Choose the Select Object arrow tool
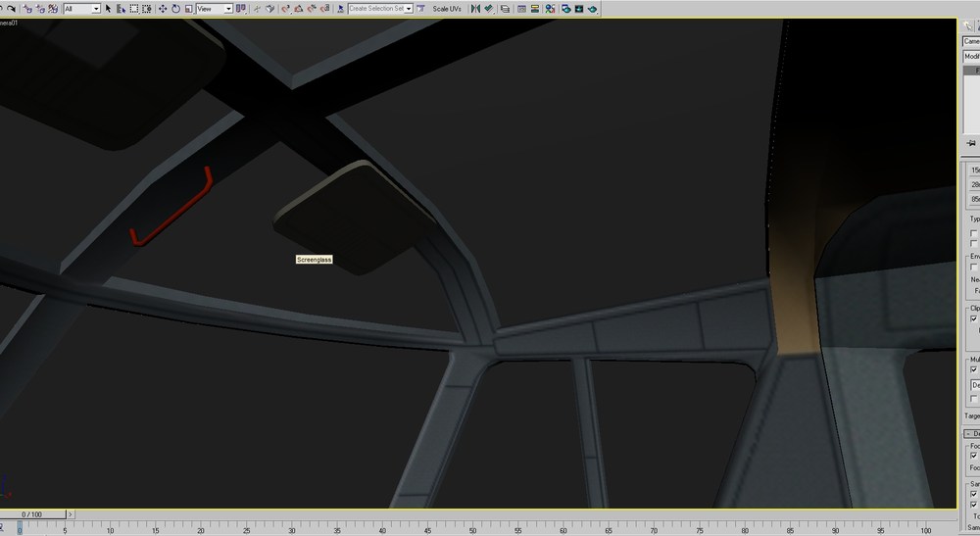The height and width of the screenshot is (536, 980). click(108, 9)
